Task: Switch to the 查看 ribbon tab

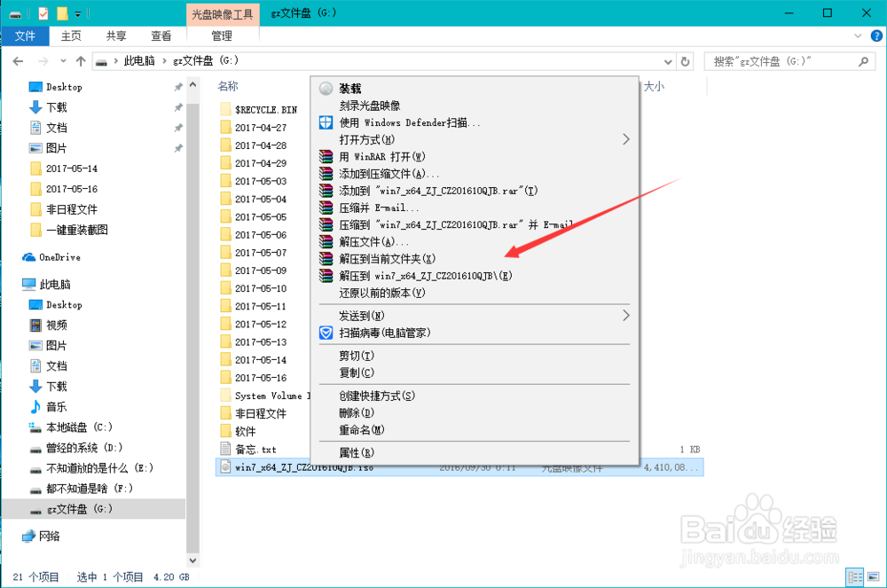Action: (x=160, y=36)
